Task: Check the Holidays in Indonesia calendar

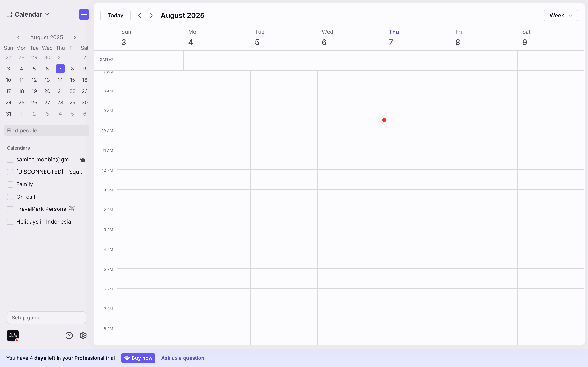Action: 10,222
